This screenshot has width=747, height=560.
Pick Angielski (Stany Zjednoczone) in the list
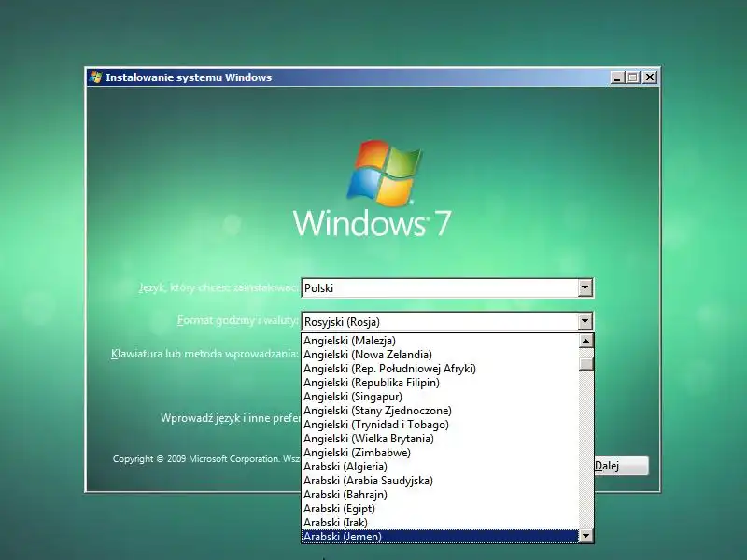[x=440, y=411]
